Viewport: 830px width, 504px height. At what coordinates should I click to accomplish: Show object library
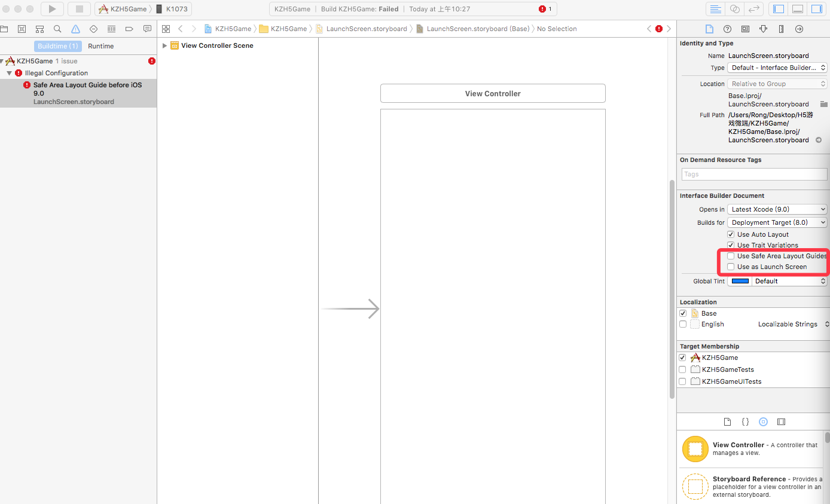click(763, 421)
